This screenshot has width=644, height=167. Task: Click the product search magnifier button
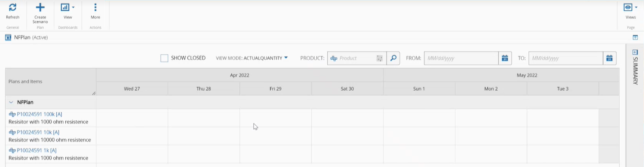click(x=393, y=58)
